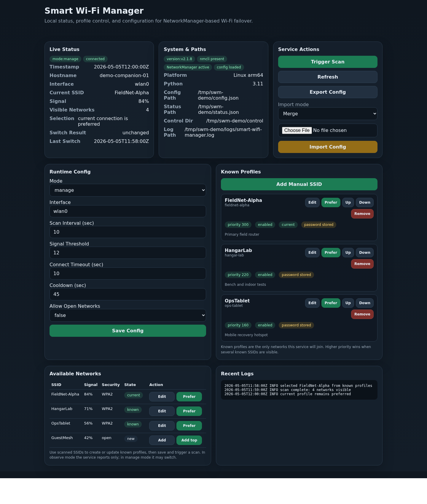Click FieldNet-Alpha's password stored badge
The width and height of the screenshot is (427, 504).
tap(319, 225)
